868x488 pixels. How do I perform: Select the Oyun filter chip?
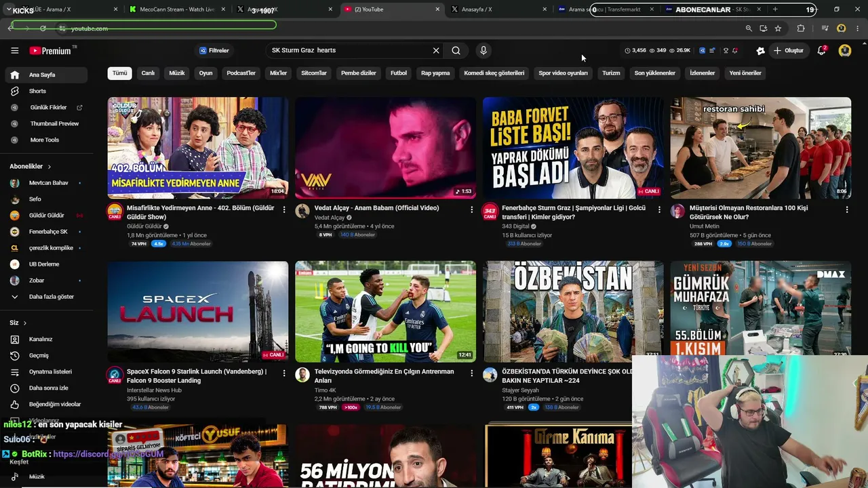pyautogui.click(x=205, y=73)
